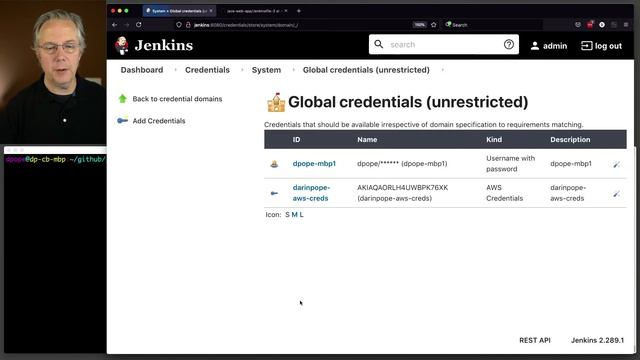Reload the page with browser refresh icon
The width and height of the screenshot is (640, 360).
click(x=139, y=24)
